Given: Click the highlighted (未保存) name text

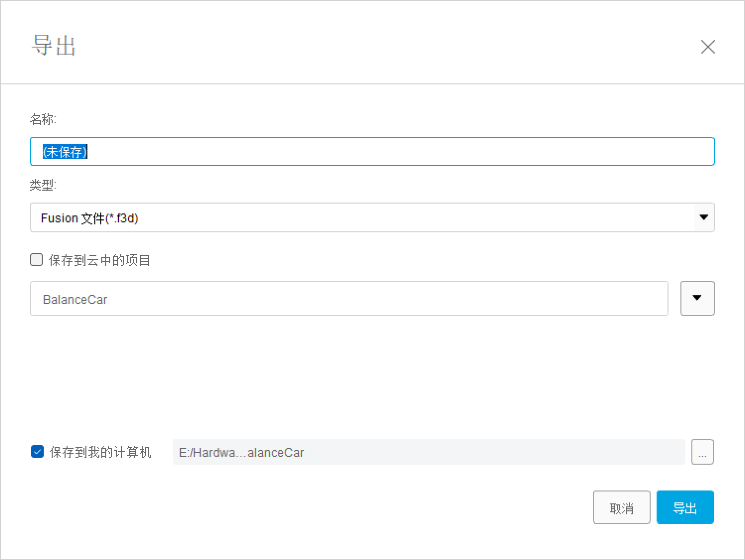Looking at the screenshot, I should click(x=65, y=152).
